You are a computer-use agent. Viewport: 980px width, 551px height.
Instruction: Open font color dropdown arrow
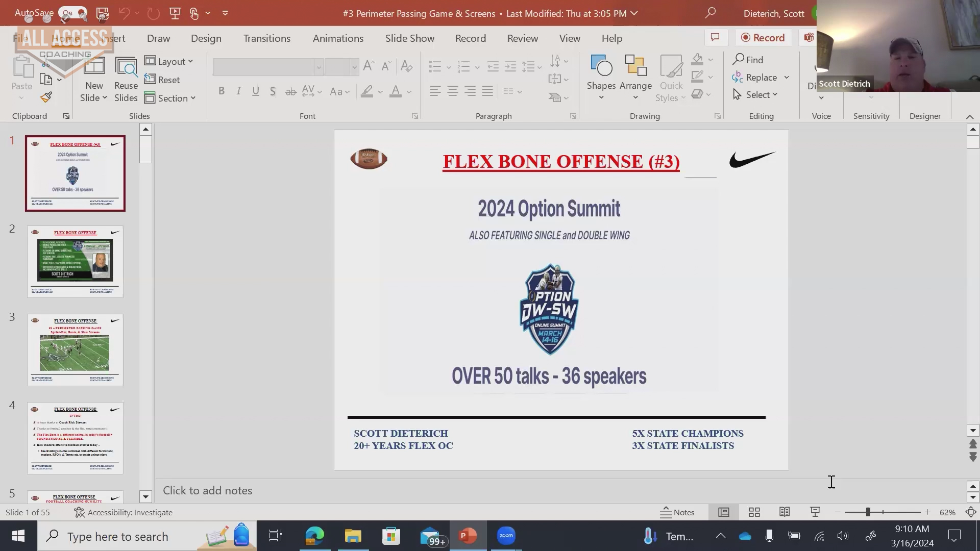409,92
